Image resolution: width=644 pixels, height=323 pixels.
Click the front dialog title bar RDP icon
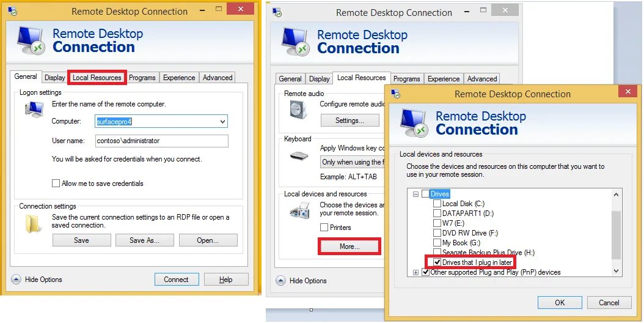point(395,94)
